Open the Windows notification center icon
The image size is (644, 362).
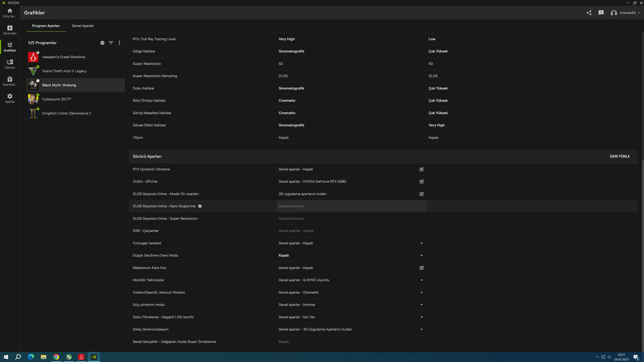click(636, 357)
